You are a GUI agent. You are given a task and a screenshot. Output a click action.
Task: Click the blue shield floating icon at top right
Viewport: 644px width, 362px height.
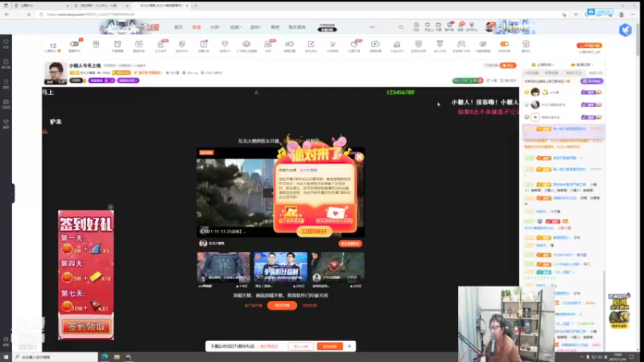click(x=625, y=30)
